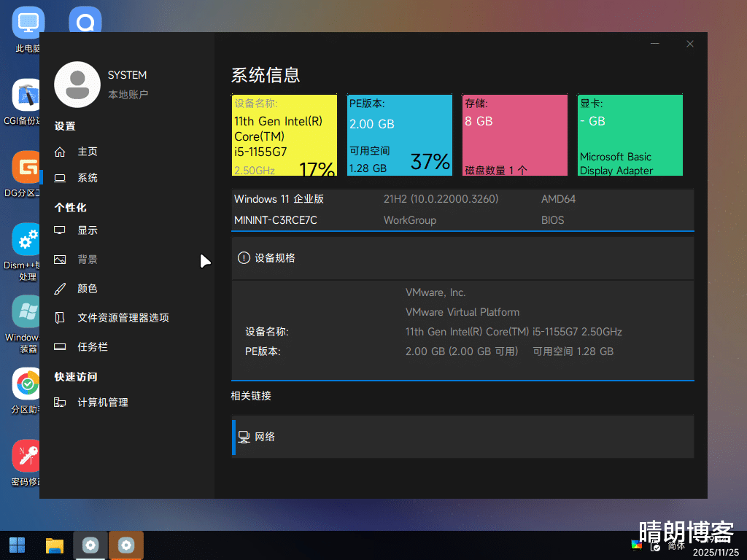Open the CGI备份 desktop icon
This screenshot has height=560, width=747.
[23, 102]
